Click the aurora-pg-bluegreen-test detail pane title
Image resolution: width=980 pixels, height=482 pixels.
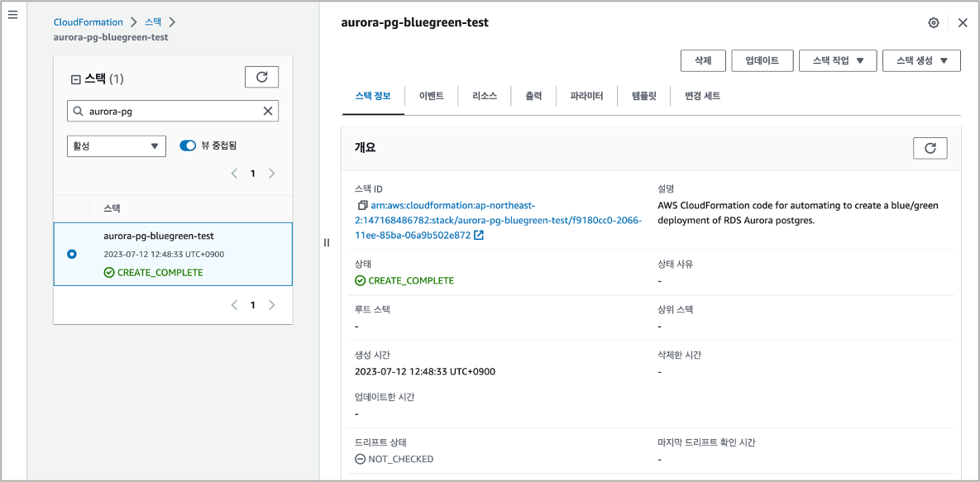click(x=415, y=22)
